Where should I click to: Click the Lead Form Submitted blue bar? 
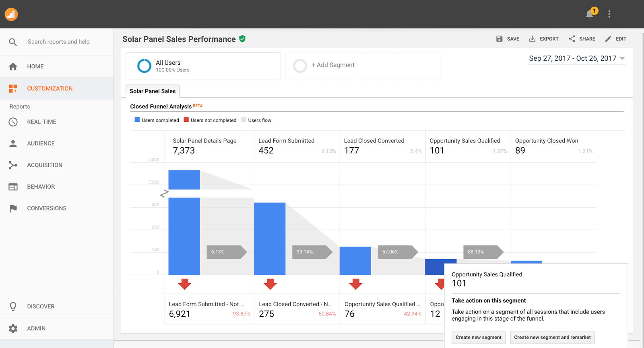click(x=270, y=239)
